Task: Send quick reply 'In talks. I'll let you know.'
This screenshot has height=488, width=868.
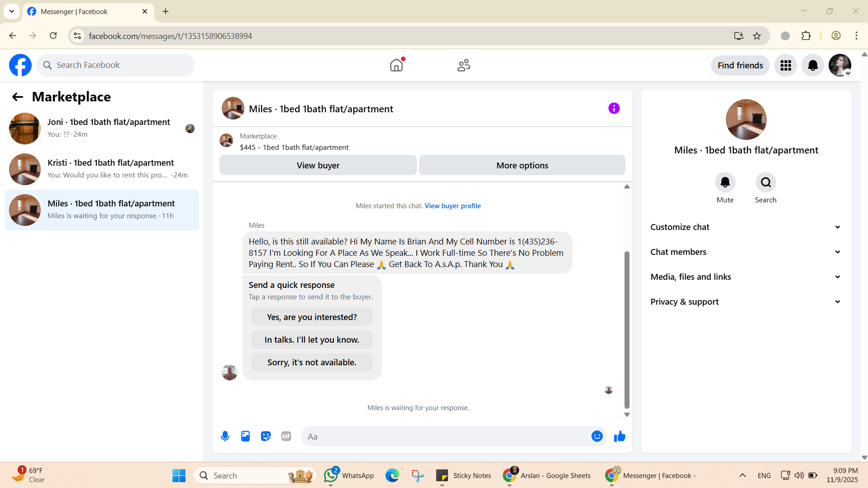Action: (x=312, y=340)
